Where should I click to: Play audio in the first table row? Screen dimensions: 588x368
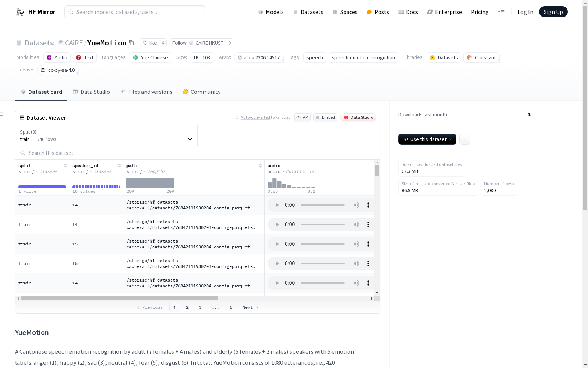[277, 205]
